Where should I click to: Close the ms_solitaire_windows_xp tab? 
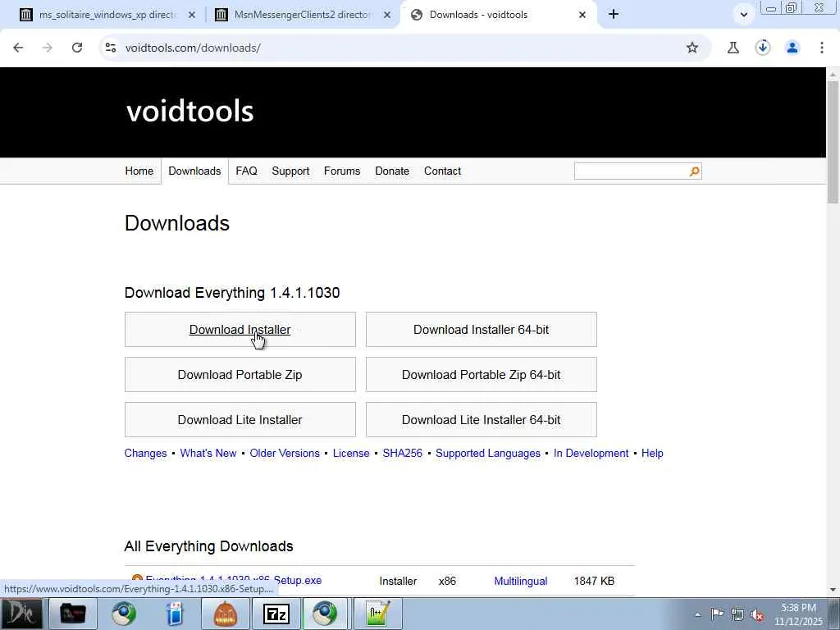192,15
